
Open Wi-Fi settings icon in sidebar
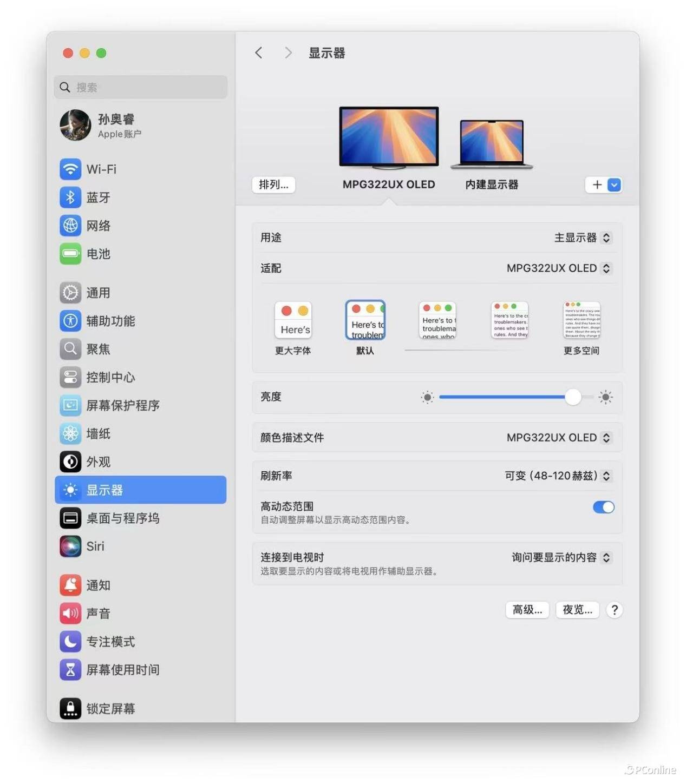coord(70,169)
